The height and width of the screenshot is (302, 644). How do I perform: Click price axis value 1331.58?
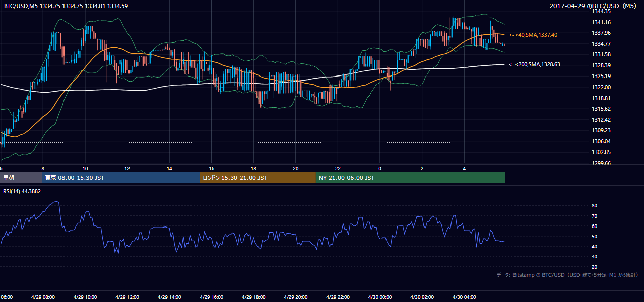point(602,54)
